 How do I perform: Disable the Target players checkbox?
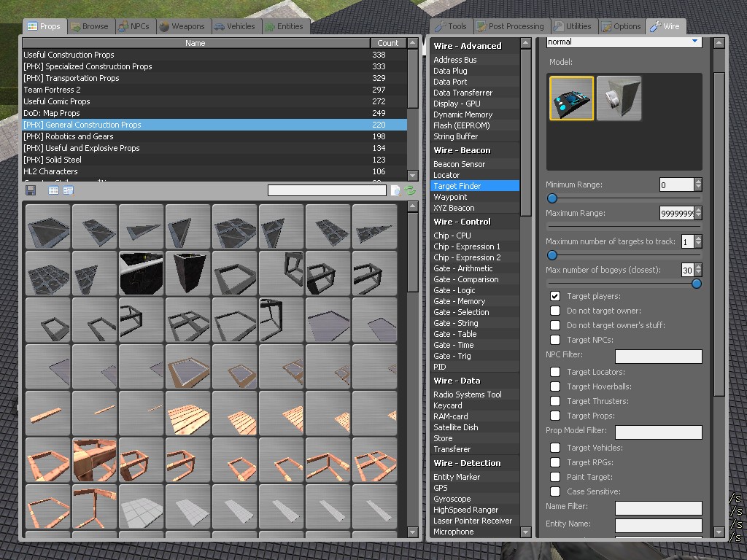(x=555, y=296)
